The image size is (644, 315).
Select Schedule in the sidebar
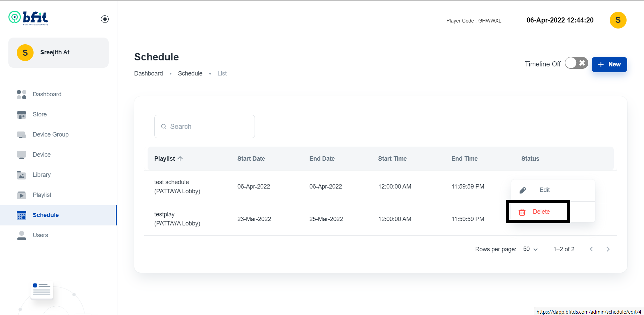58,215
